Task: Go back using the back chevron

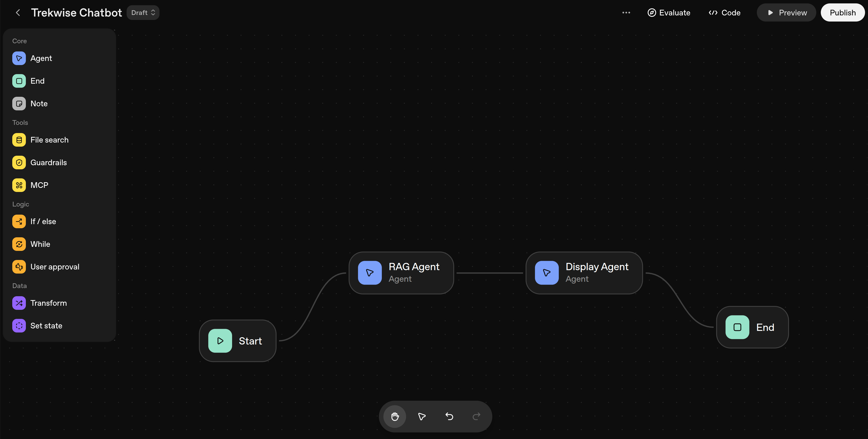Action: point(18,12)
